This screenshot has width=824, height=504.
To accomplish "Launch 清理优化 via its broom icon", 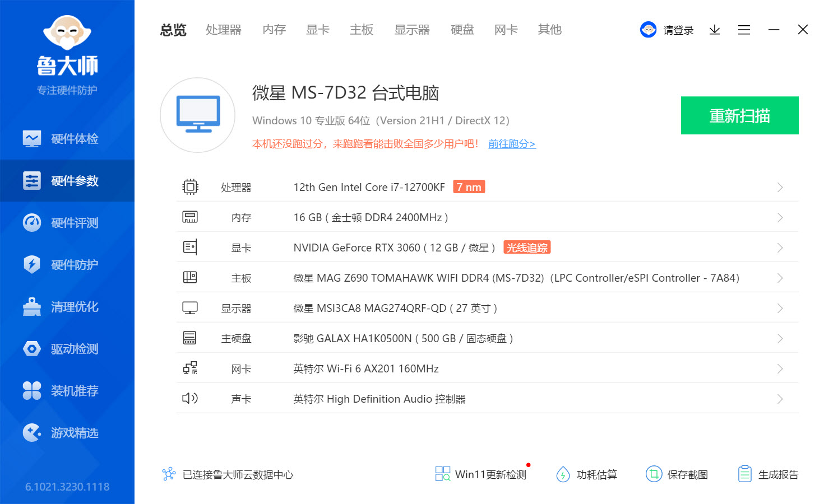I will (67, 306).
